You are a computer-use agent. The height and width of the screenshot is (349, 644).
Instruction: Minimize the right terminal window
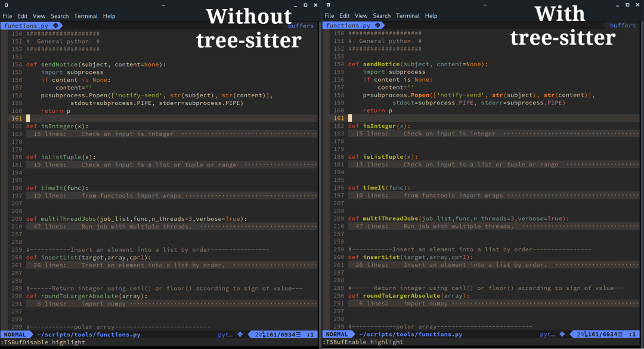point(617,5)
